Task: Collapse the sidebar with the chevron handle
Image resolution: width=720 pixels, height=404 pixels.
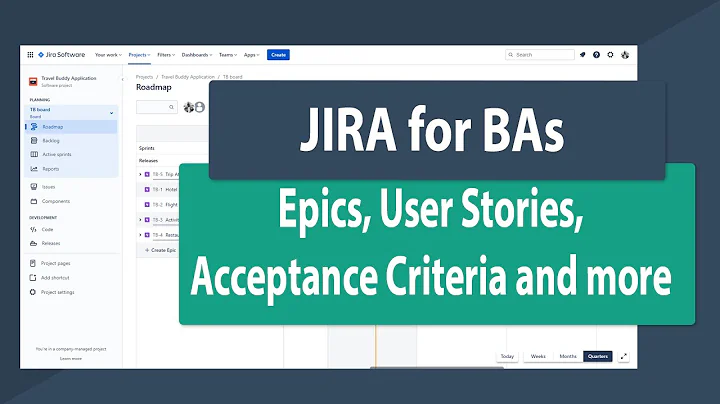Action: pos(123,79)
